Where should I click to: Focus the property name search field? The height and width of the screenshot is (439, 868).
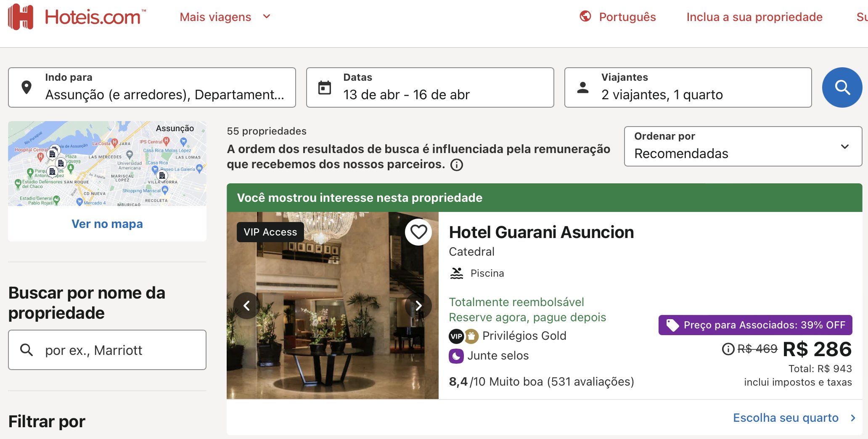coord(107,350)
